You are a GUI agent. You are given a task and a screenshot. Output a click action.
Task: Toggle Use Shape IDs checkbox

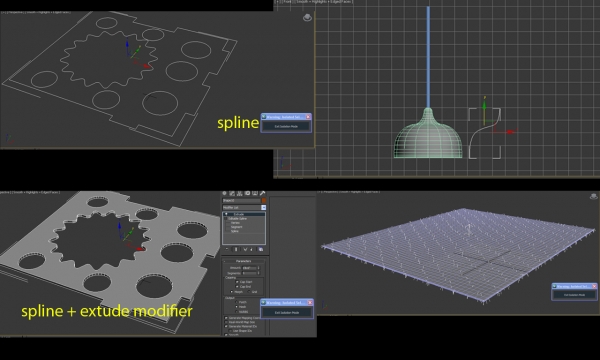click(x=230, y=331)
